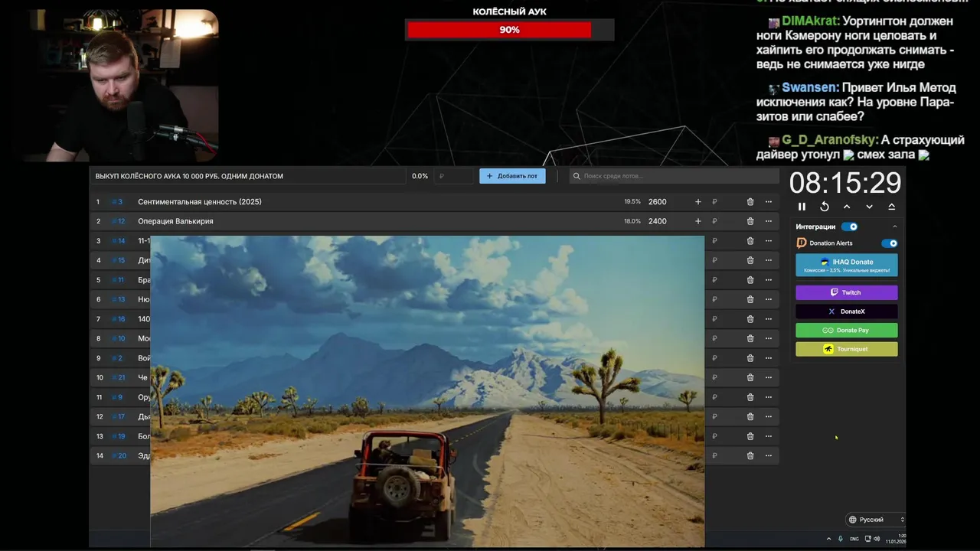980x551 pixels.
Task: Click the lot name field ВЫКУП КОЛЁСНОГО АУКА
Action: (x=249, y=176)
